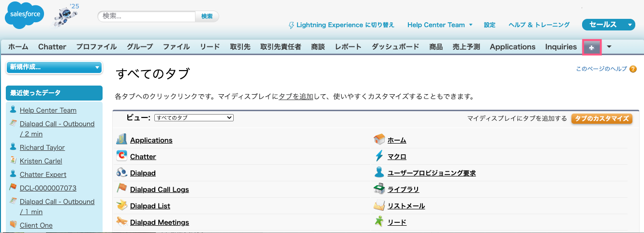Click the orange help question mark icon

tap(633, 69)
